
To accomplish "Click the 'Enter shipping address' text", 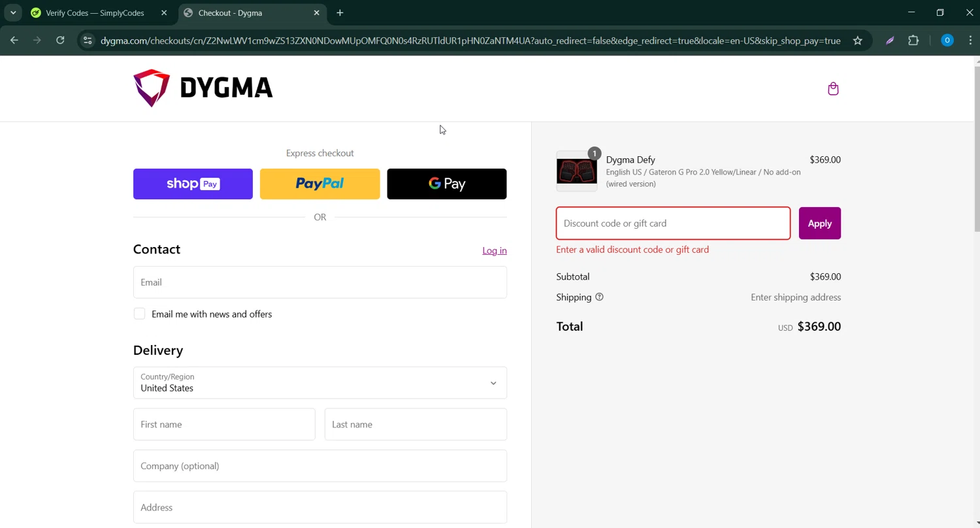I will click(796, 297).
